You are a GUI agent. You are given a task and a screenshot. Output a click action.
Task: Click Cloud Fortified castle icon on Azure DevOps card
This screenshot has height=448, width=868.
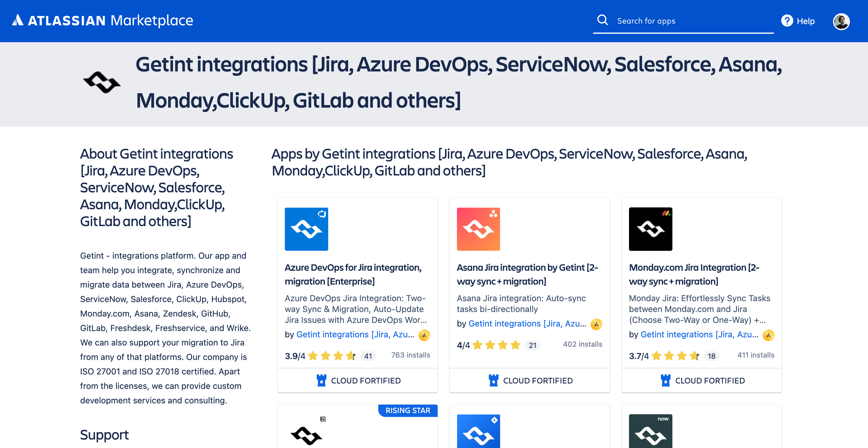[x=322, y=380]
